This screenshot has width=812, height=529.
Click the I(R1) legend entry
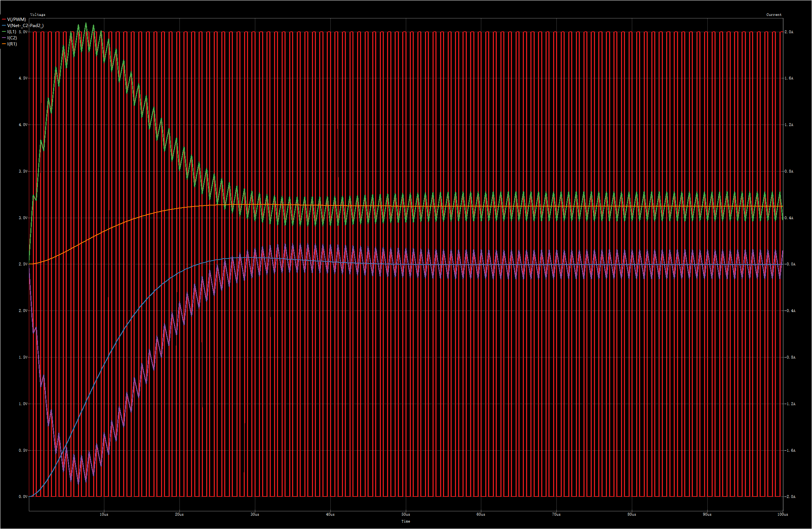[12, 44]
